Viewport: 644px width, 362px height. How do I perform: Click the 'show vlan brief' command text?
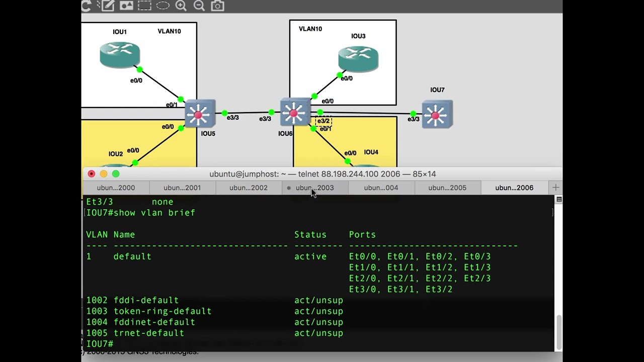[x=154, y=213]
